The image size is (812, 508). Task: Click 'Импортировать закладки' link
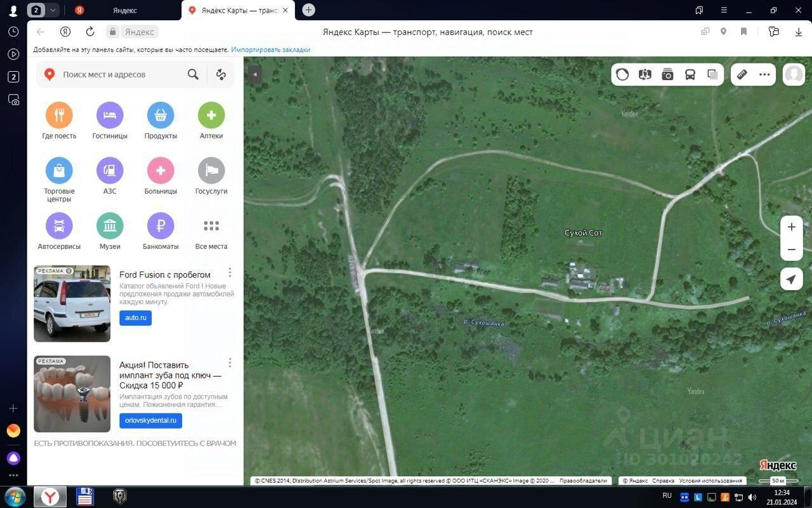[270, 50]
